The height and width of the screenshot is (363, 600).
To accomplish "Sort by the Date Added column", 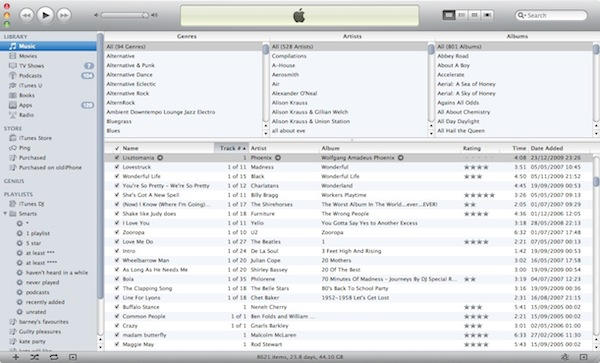I will 559,148.
